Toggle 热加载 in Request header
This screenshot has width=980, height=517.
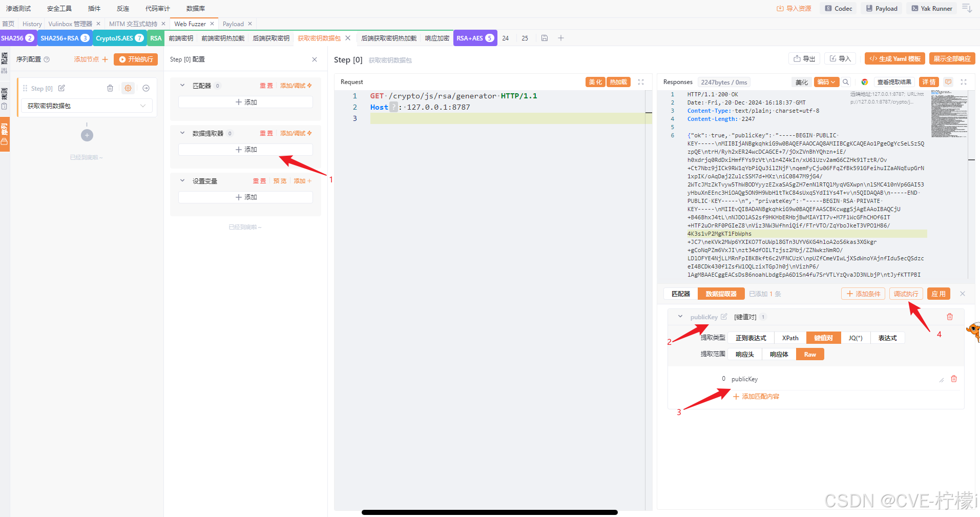point(618,82)
